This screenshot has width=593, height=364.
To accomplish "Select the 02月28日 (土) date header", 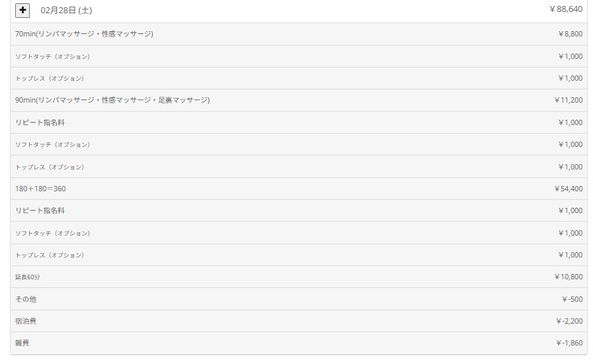I will point(66,11).
